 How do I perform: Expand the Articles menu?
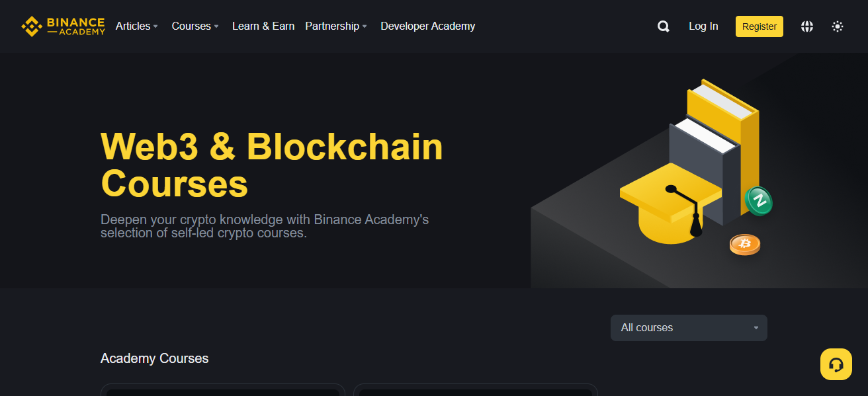137,26
